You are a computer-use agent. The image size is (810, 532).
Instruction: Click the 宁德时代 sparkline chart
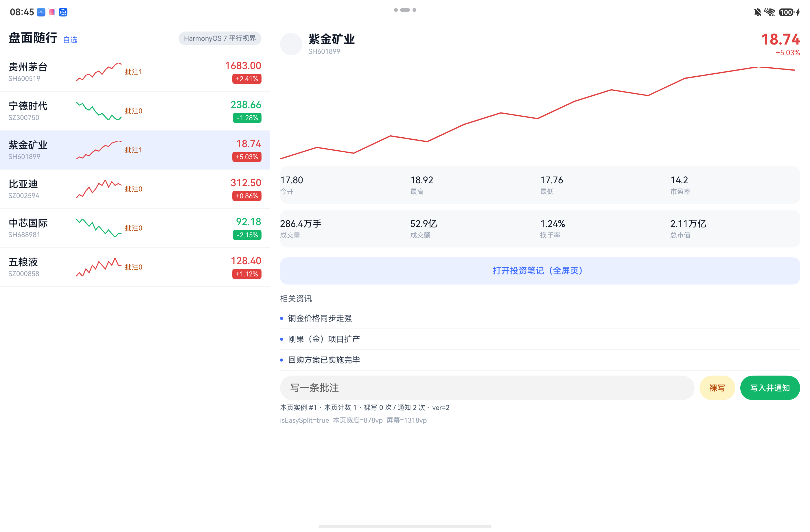[x=99, y=111]
